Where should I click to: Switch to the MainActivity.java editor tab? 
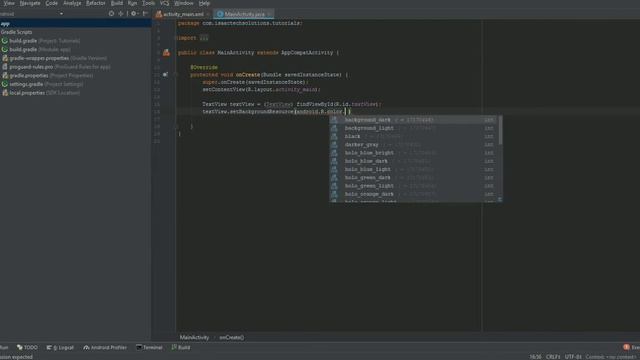pos(244,14)
